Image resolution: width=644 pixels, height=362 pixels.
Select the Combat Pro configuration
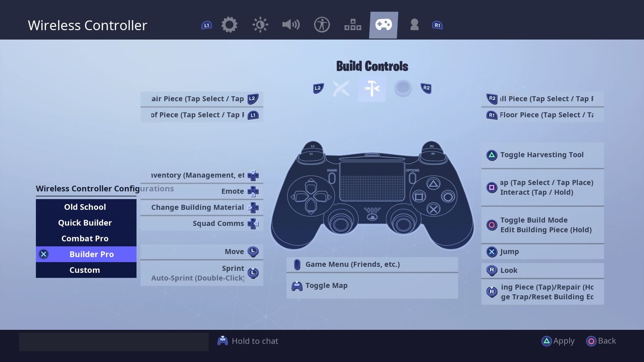pyautogui.click(x=85, y=238)
